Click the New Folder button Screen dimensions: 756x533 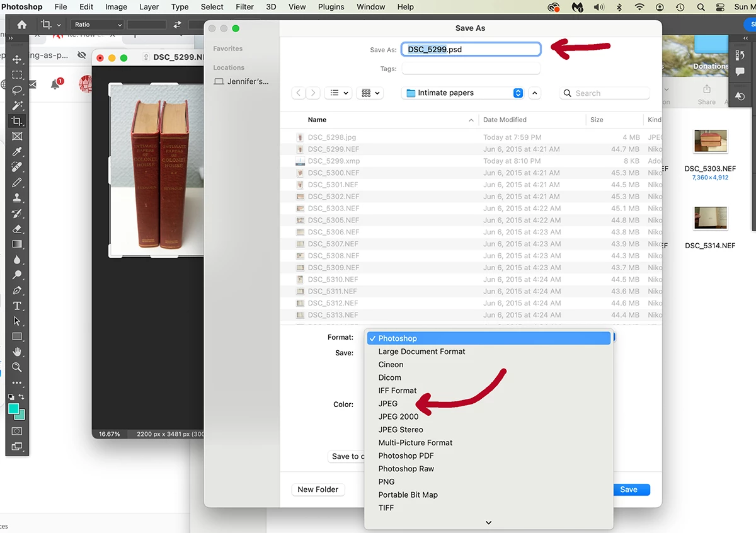tap(318, 490)
